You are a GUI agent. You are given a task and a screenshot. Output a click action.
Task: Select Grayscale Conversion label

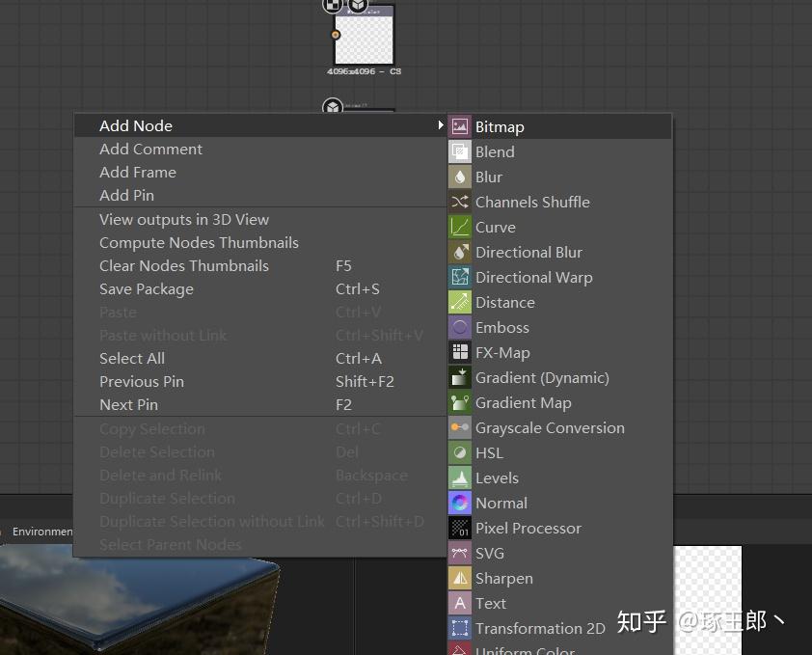point(550,428)
